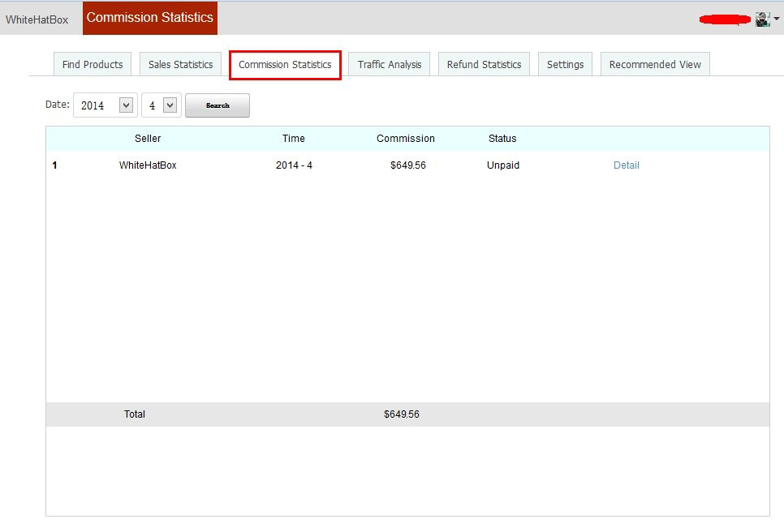Switch to the Recommended View tab
Image resolution: width=784 pixels, height=532 pixels.
[x=655, y=65]
